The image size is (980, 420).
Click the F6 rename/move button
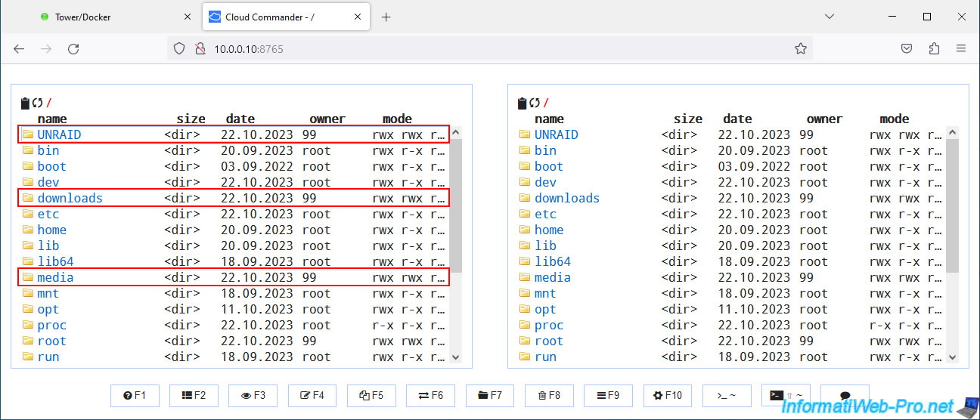click(x=430, y=396)
